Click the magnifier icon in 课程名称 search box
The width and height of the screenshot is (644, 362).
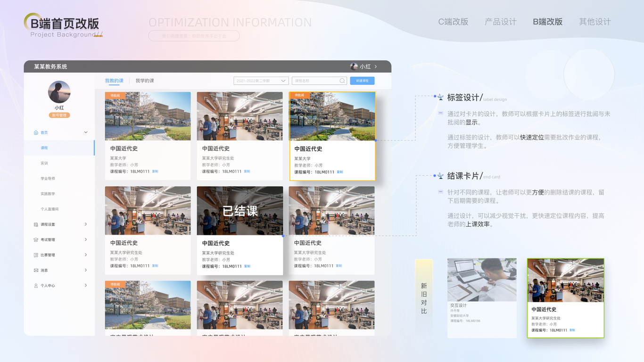(x=342, y=81)
